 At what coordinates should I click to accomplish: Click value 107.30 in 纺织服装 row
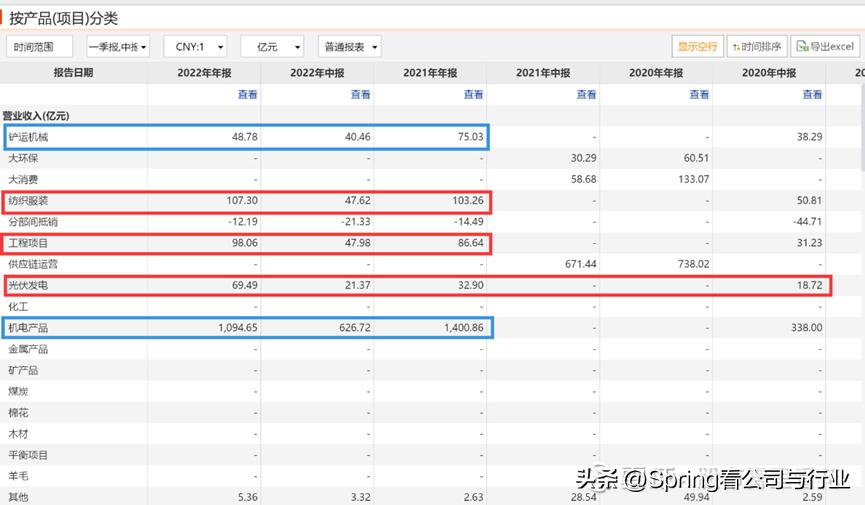[242, 200]
